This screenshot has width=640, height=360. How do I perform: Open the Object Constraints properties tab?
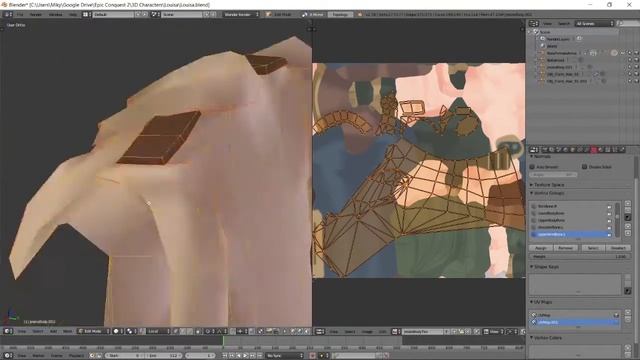[x=579, y=150]
